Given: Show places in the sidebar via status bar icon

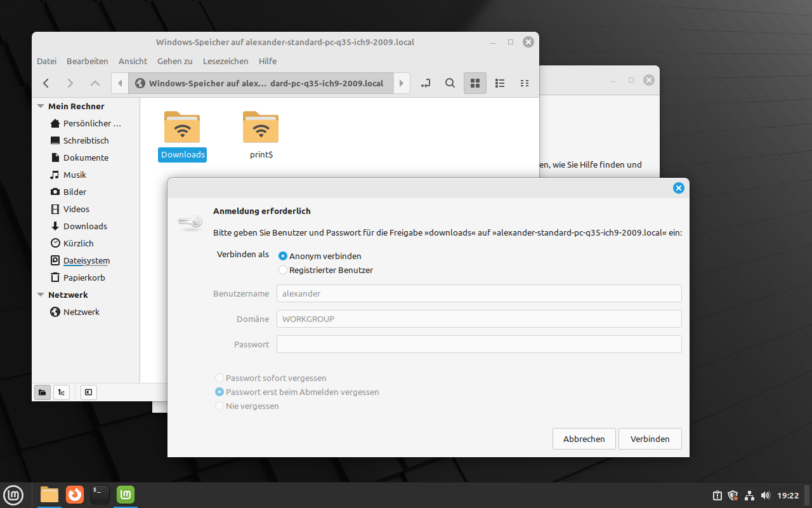Looking at the screenshot, I should (42, 392).
